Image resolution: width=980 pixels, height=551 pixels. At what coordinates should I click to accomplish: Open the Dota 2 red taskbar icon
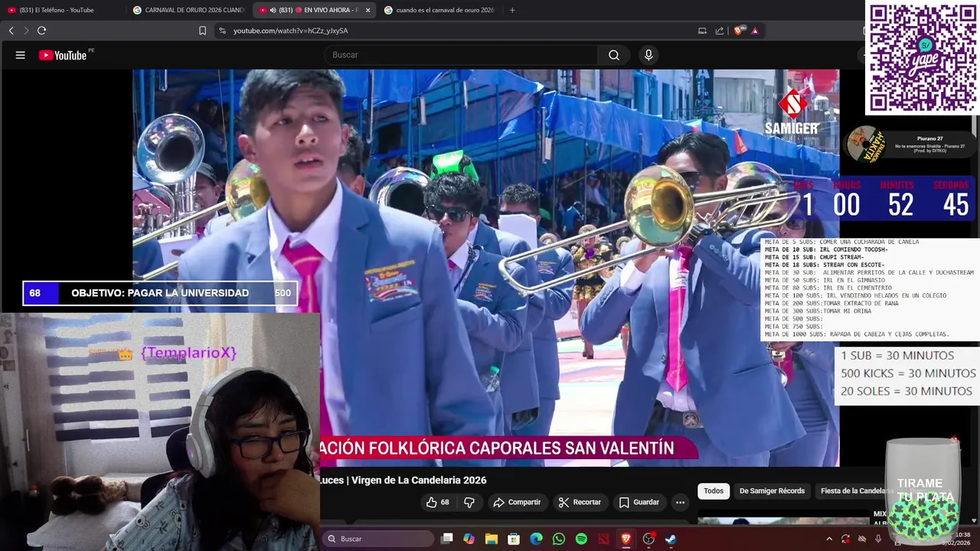click(603, 539)
